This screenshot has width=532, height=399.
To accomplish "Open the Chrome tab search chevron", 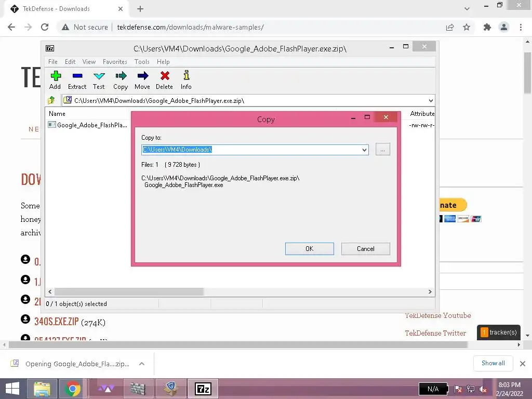I will click(x=467, y=9).
